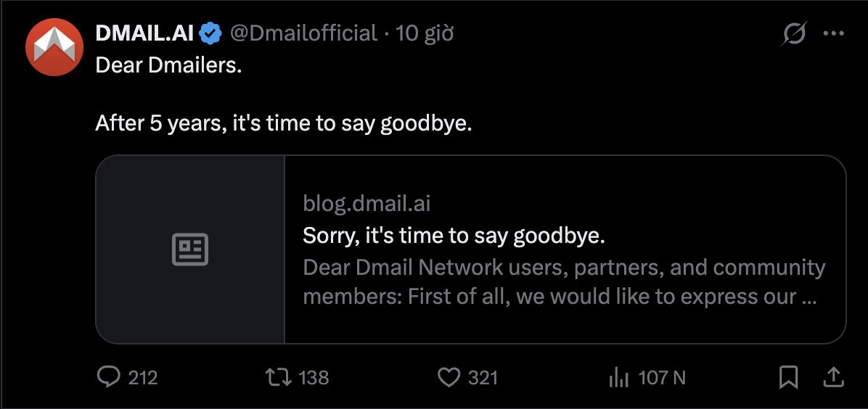
Task: Like the post with the heart icon
Action: pyautogui.click(x=450, y=376)
